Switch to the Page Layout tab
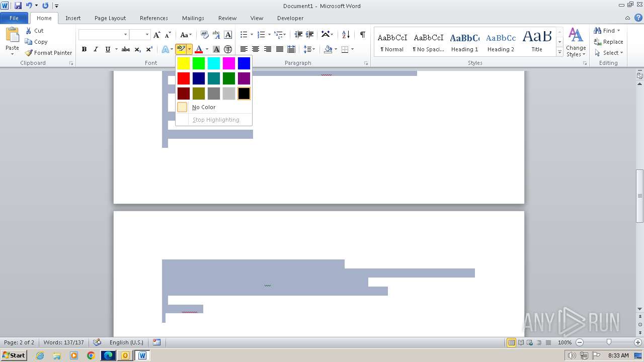The height and width of the screenshot is (362, 644). click(x=110, y=18)
